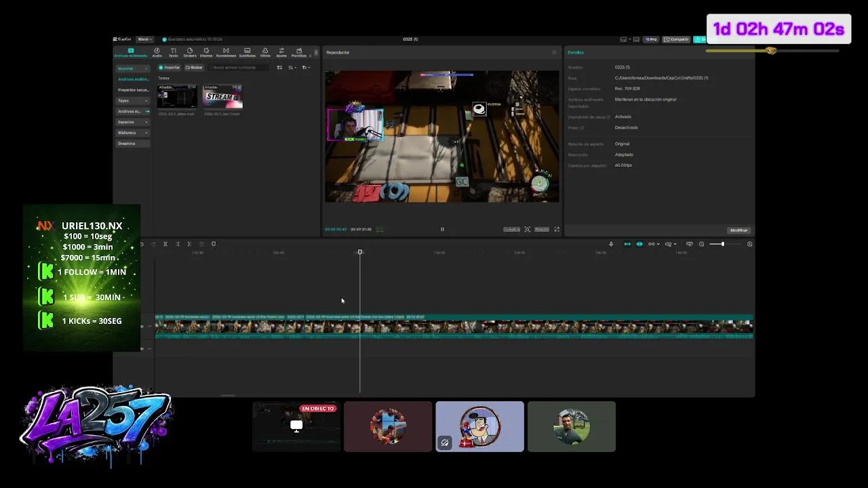Click the timeline playhead marker
The height and width of the screenshot is (488, 868).
360,252
